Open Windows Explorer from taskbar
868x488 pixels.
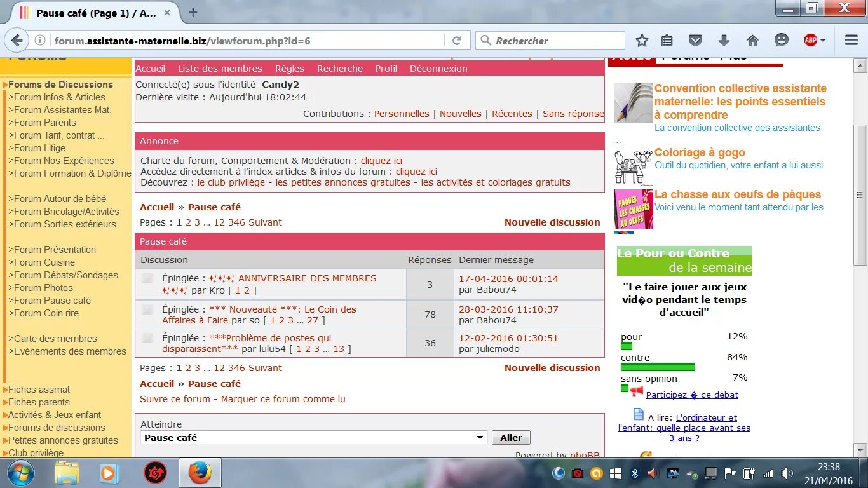pos(67,473)
